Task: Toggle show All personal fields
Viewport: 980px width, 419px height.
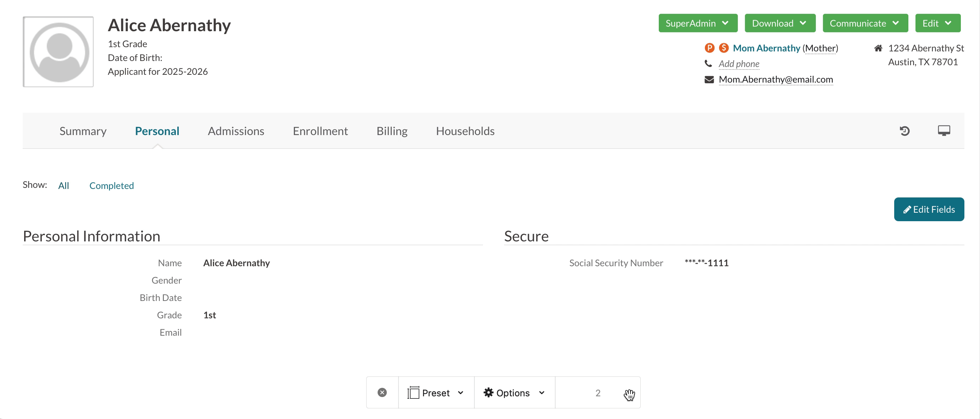Action: click(x=63, y=185)
